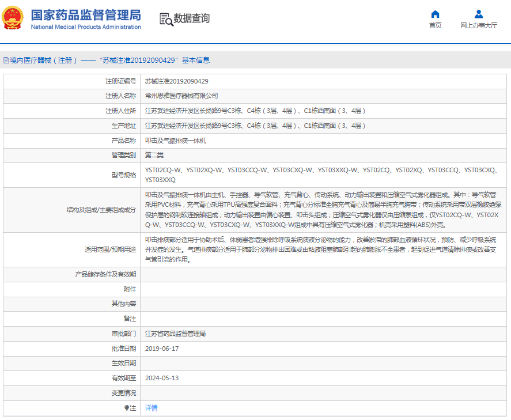
Task: Select the 结构及组成/主要组成成分 row label
Action: click(x=101, y=210)
